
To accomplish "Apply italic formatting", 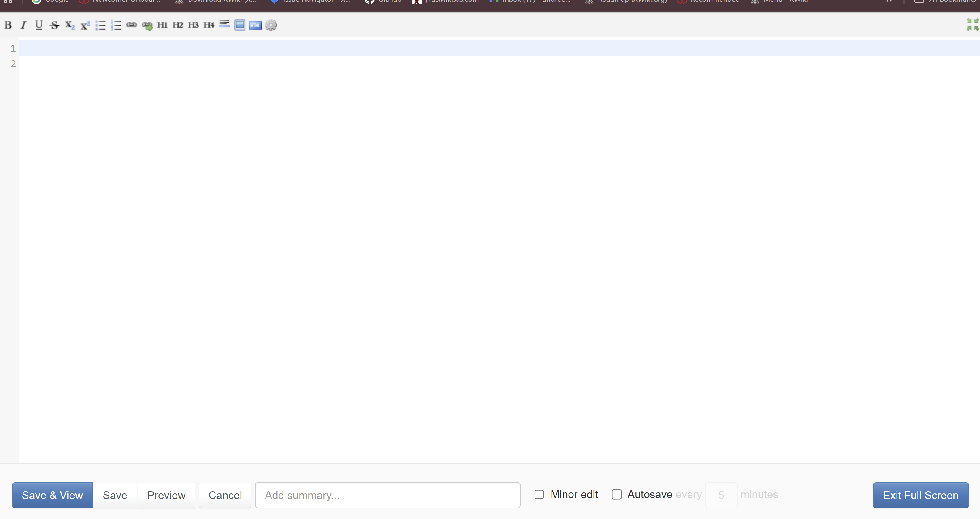I will (x=23, y=25).
